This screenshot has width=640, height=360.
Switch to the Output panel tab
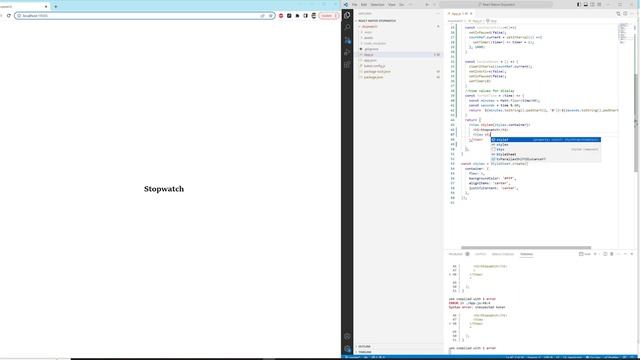tap(480, 254)
